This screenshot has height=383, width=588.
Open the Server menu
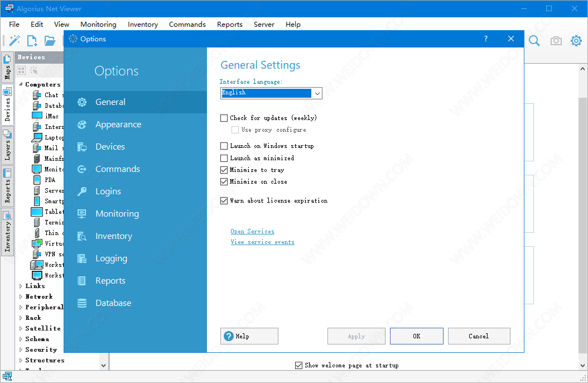(264, 25)
